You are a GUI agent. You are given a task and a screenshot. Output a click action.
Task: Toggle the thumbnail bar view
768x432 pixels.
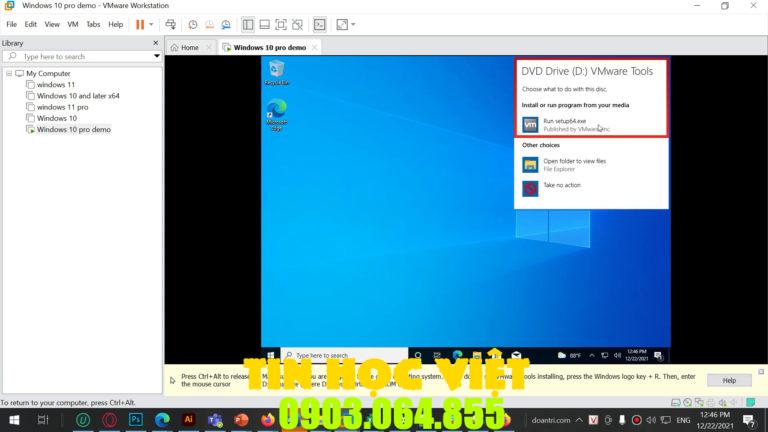point(264,24)
